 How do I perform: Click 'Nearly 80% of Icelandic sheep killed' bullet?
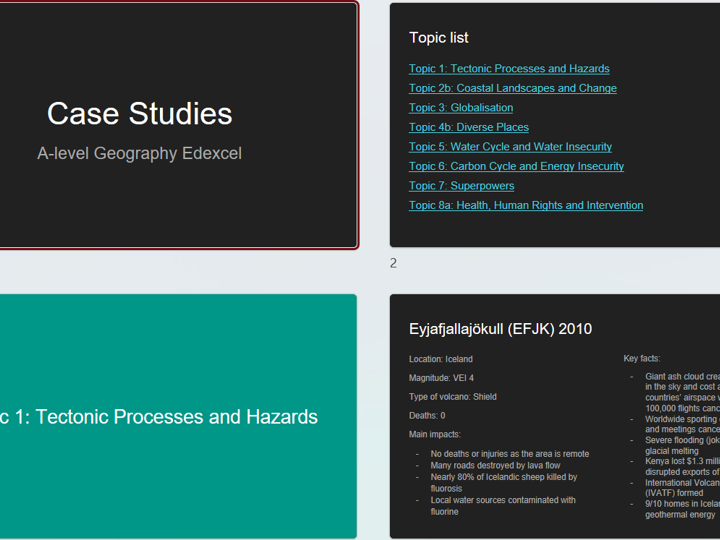[503, 483]
